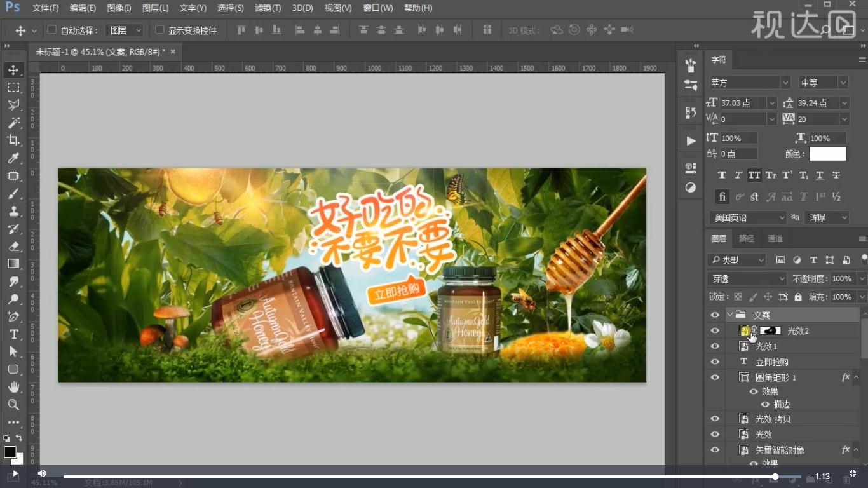
Task: Select the Crop tool
Action: pos(13,140)
